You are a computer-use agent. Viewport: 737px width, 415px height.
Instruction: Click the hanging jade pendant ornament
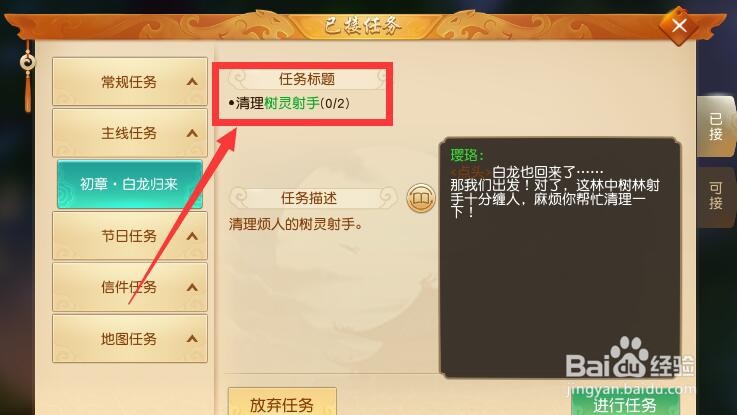click(x=27, y=77)
